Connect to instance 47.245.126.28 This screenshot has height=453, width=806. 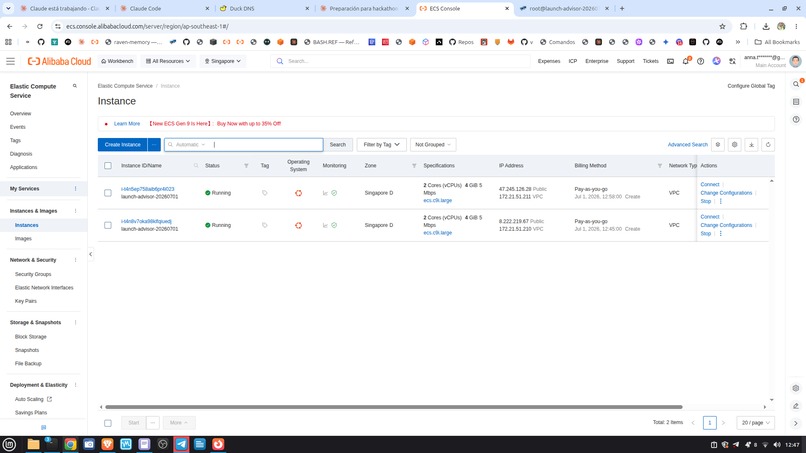(x=709, y=185)
